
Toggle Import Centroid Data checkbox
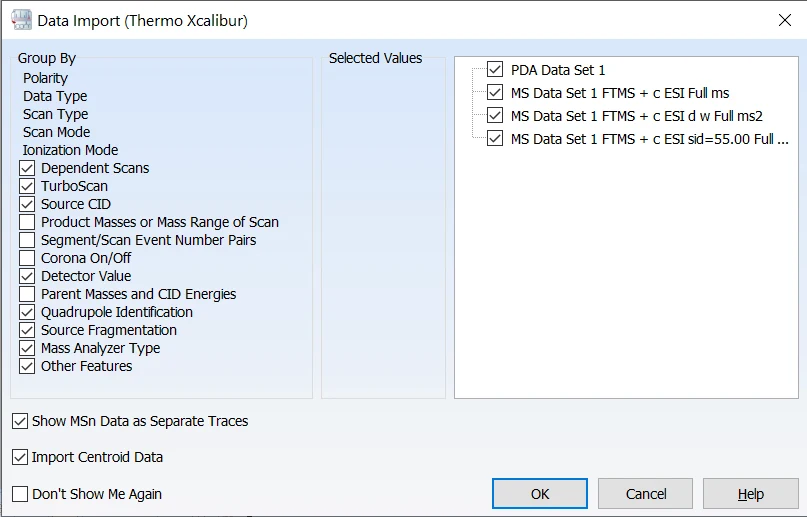20,457
